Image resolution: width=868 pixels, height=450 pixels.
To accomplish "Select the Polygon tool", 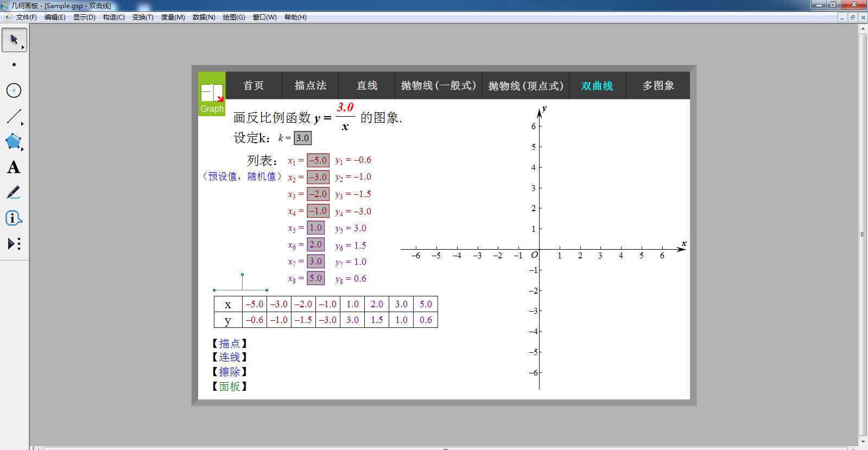I will click(14, 142).
